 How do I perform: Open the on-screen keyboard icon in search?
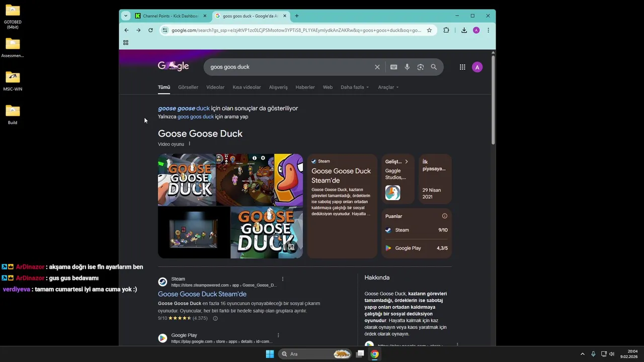pos(393,67)
